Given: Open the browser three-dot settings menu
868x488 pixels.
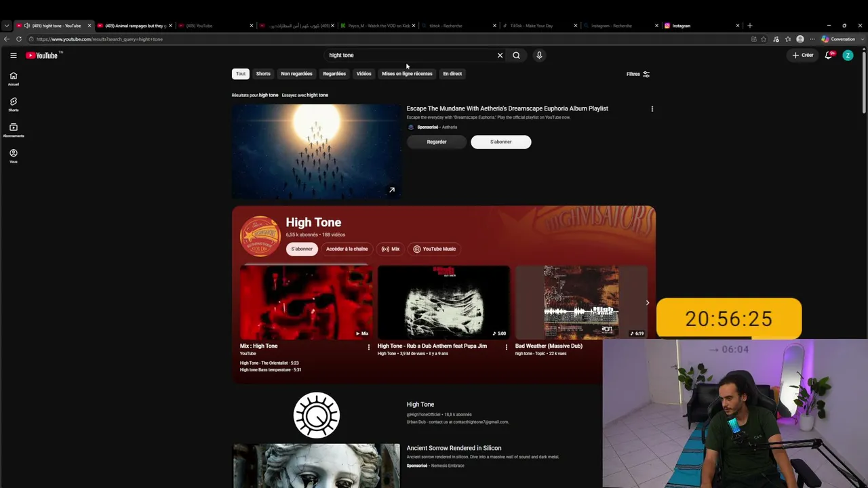Looking at the screenshot, I should click(812, 39).
